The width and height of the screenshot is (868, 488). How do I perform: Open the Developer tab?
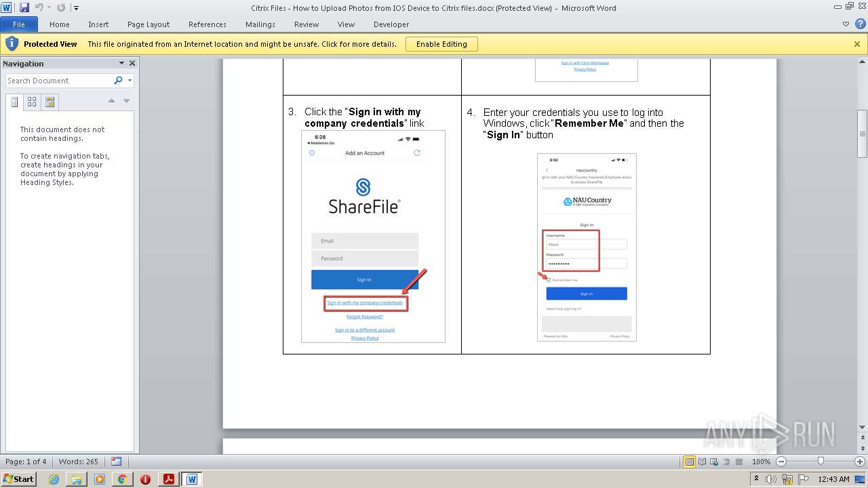click(x=391, y=24)
